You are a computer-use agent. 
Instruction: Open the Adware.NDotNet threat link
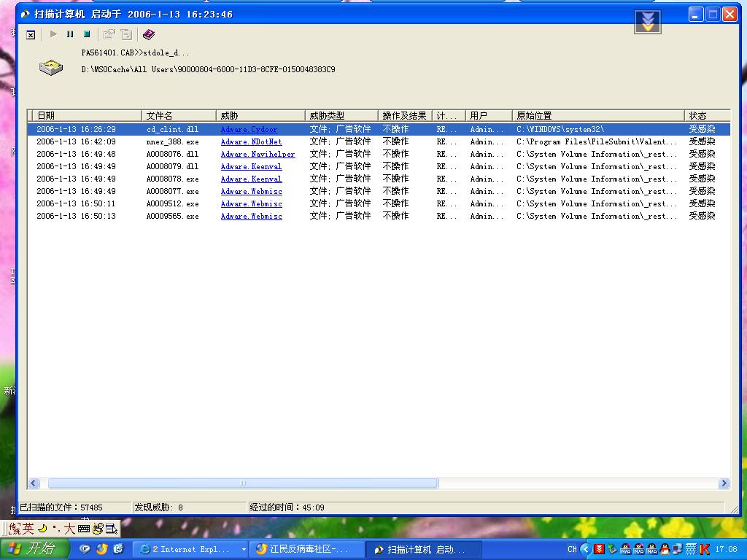click(x=251, y=141)
